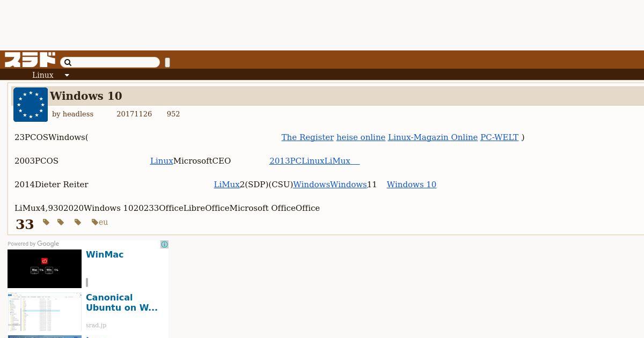Click the Srad site logo
The height and width of the screenshot is (338, 644).
[30, 60]
